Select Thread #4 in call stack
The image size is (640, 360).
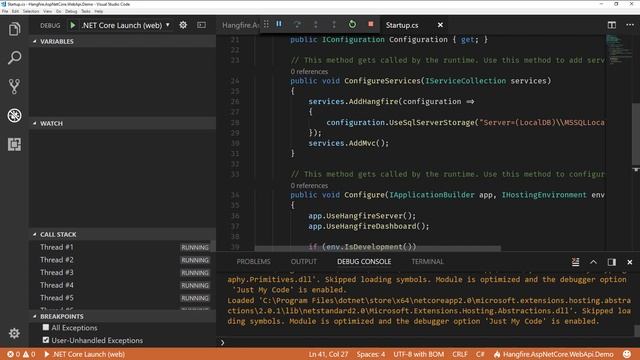pos(122,285)
